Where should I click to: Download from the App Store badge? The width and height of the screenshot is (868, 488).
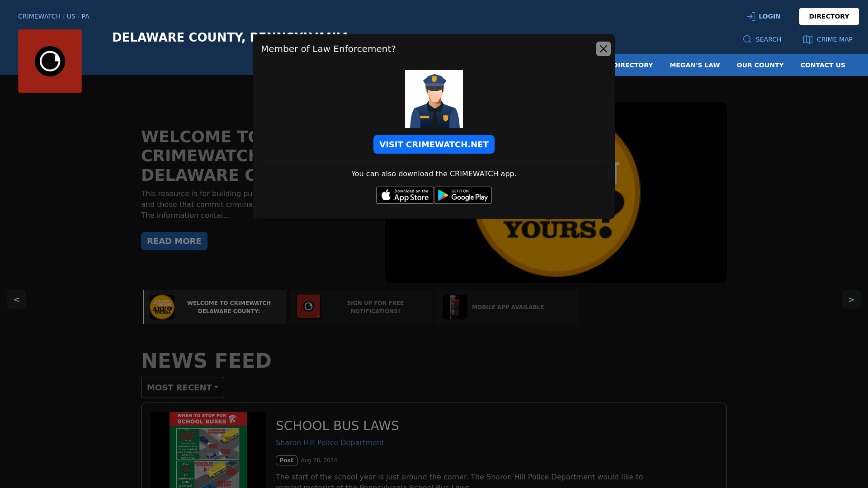pyautogui.click(x=405, y=195)
